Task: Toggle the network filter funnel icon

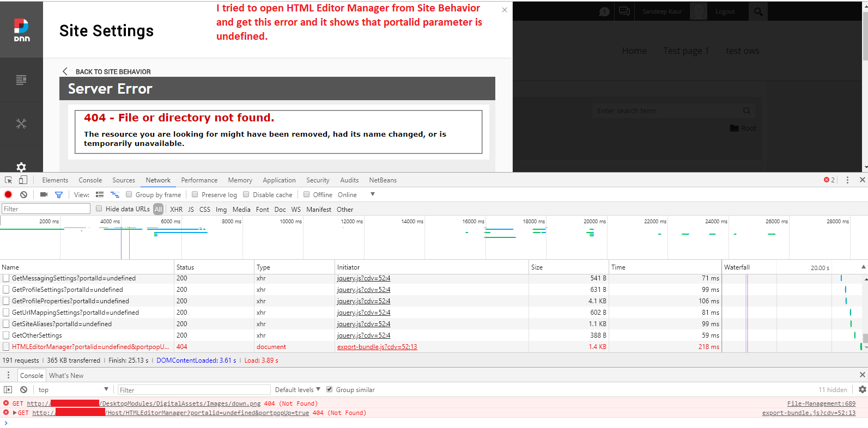Action: (59, 194)
